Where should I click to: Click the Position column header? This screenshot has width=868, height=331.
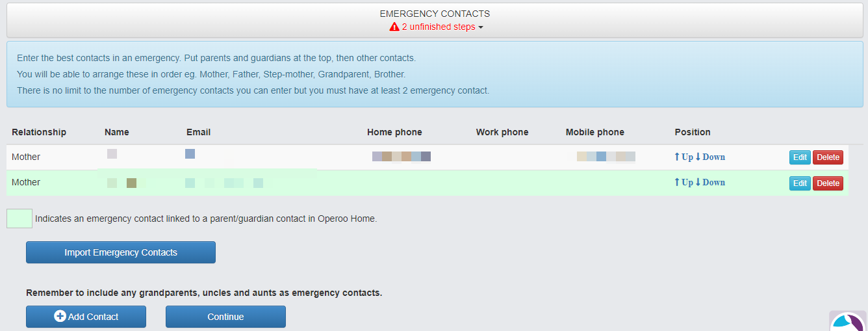693,132
